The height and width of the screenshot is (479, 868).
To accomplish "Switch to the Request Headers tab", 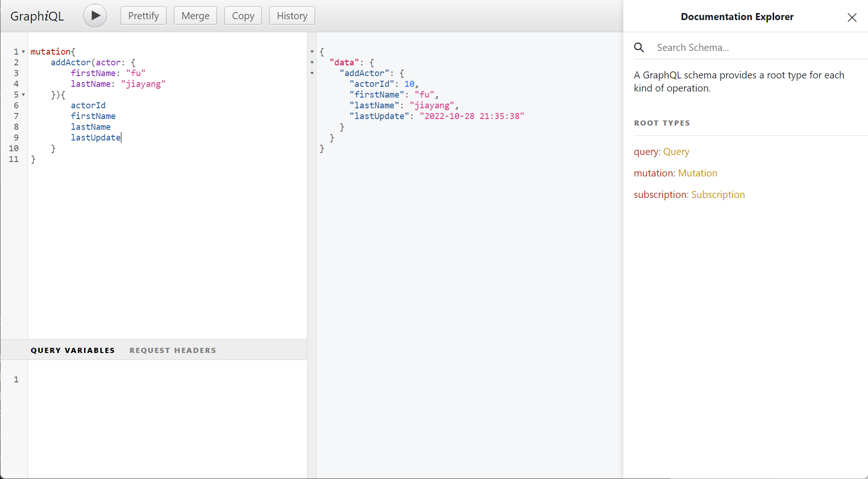I will pos(173,350).
